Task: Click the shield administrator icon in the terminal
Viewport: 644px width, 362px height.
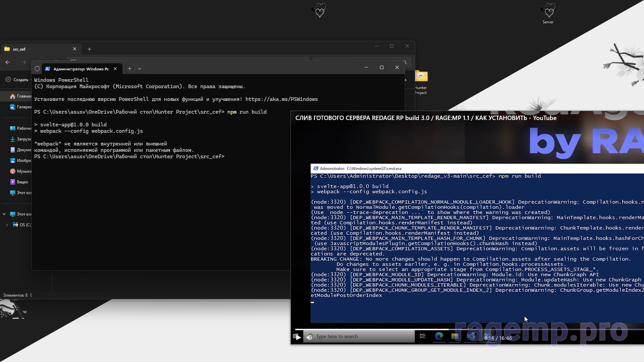Action: click(x=37, y=69)
